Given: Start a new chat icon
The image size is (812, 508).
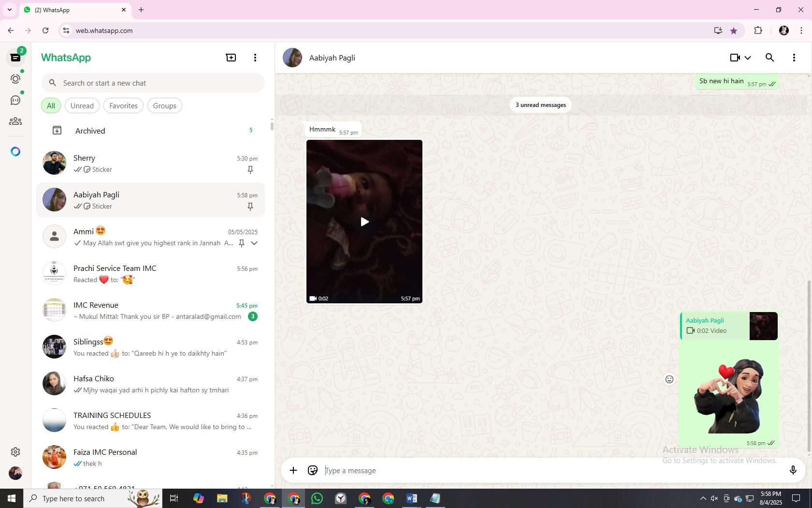Looking at the screenshot, I should 231,58.
